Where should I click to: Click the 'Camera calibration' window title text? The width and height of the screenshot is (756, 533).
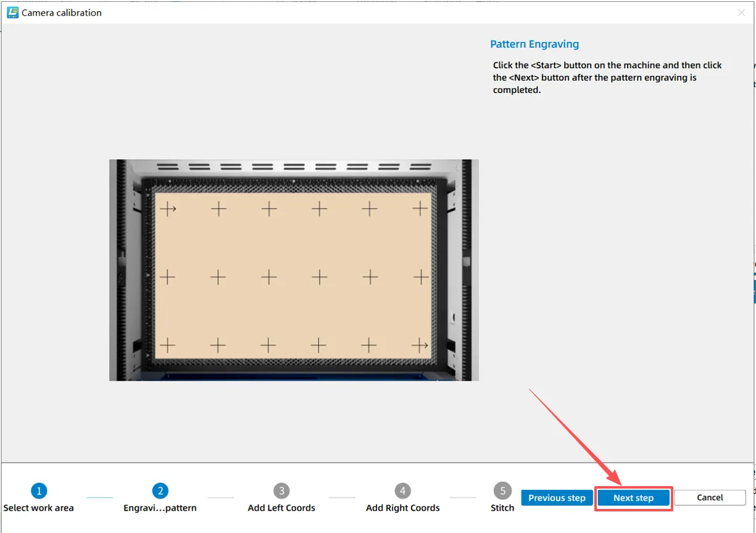pyautogui.click(x=62, y=12)
